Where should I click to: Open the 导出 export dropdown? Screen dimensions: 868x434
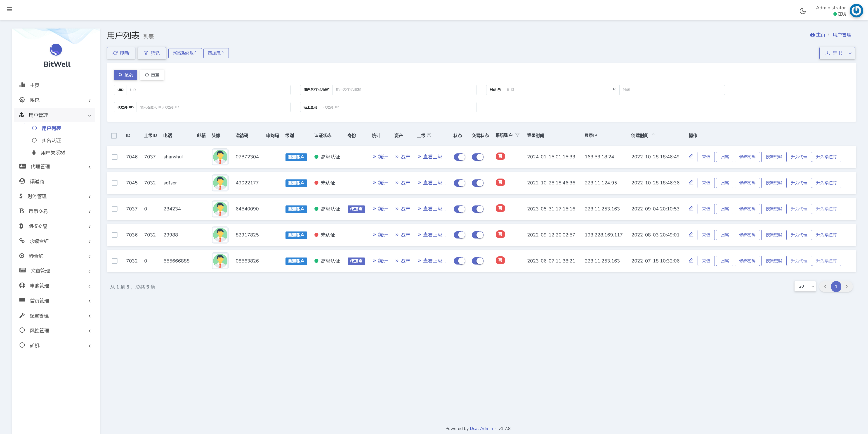850,53
